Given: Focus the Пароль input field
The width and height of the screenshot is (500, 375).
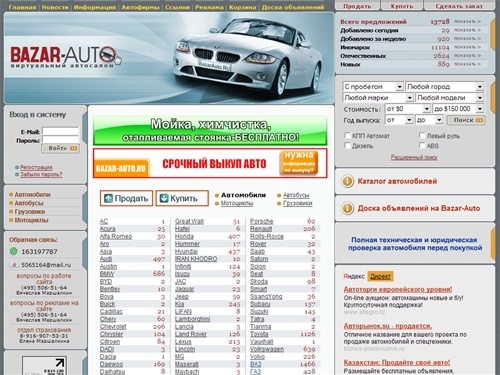Looking at the screenshot, I should click(x=61, y=140).
